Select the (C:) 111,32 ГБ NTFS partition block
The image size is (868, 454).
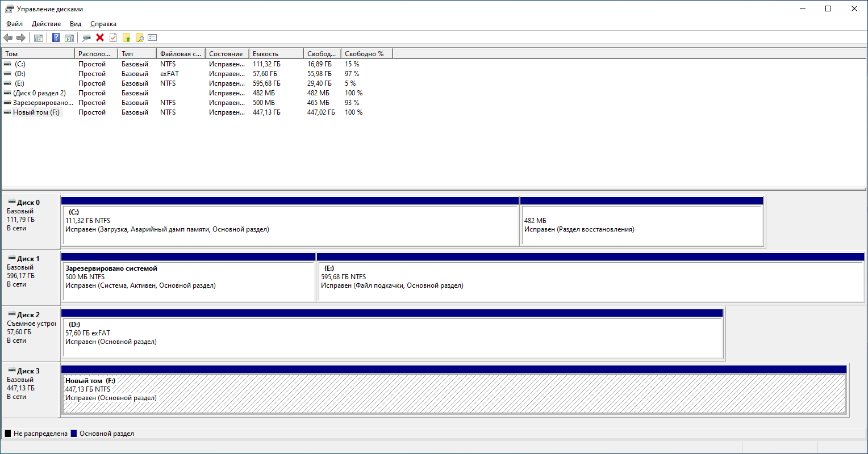(x=290, y=222)
